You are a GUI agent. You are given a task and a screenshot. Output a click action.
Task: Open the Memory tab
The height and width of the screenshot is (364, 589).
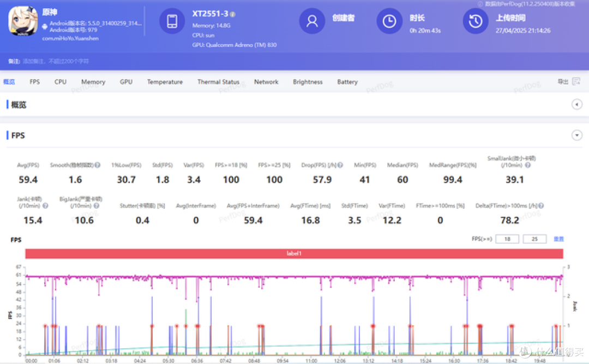click(93, 82)
